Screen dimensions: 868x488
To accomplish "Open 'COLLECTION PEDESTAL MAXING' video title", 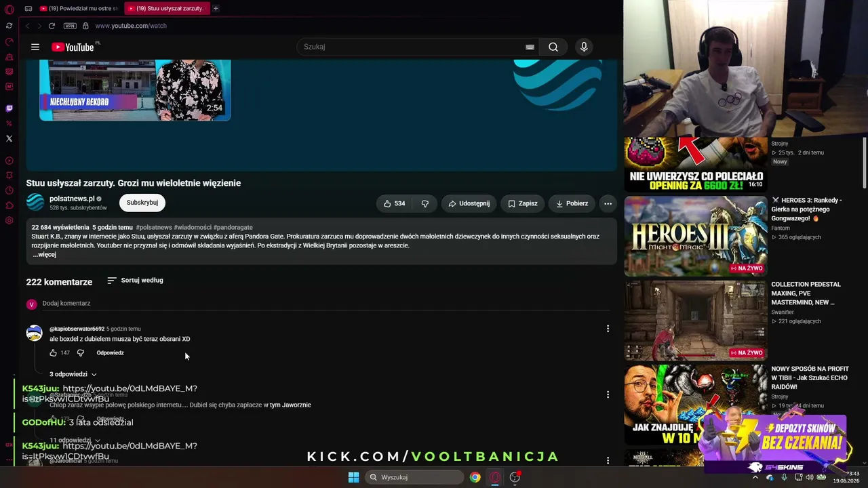I will point(806,293).
